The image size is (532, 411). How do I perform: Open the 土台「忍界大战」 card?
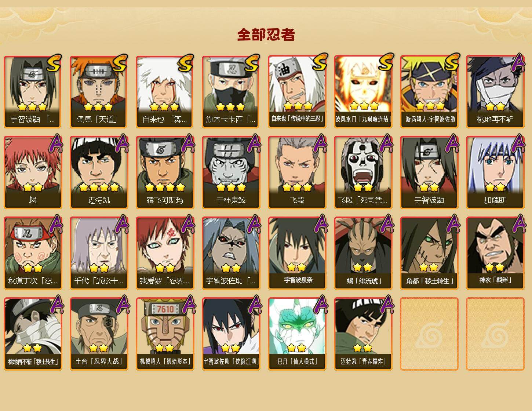(x=99, y=334)
